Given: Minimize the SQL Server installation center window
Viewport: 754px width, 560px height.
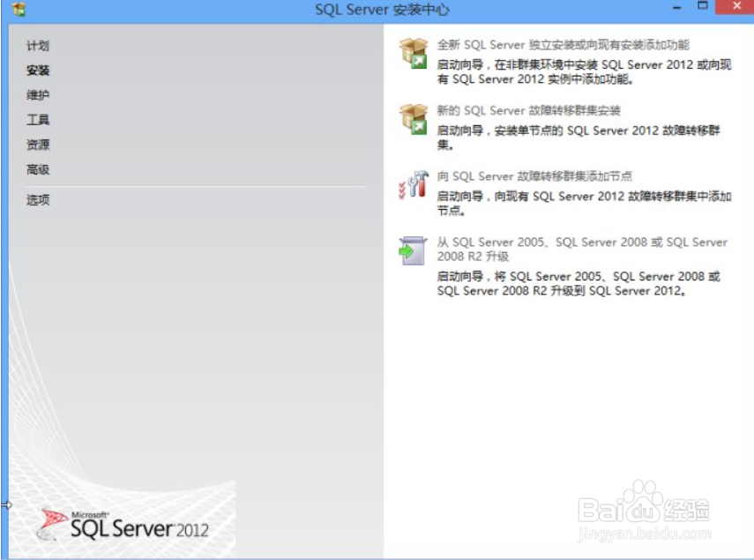Looking at the screenshot, I should coord(676,7).
